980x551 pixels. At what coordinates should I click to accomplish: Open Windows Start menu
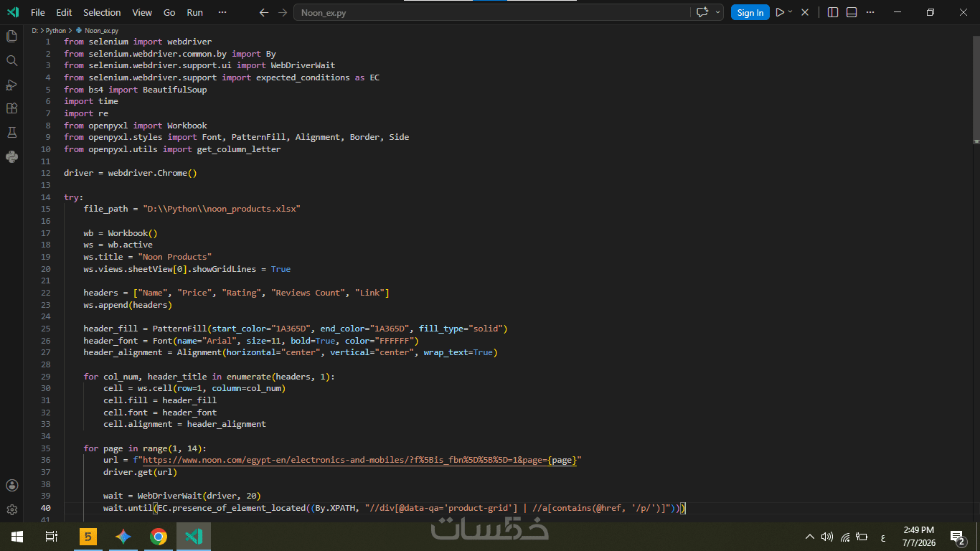pyautogui.click(x=17, y=537)
